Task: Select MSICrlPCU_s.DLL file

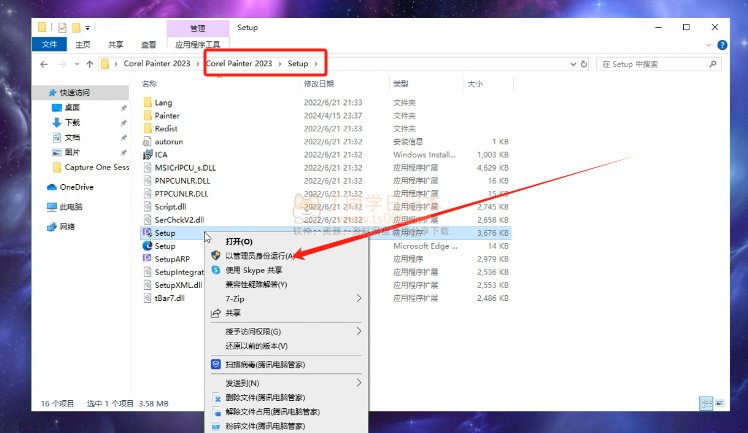Action: 185,168
